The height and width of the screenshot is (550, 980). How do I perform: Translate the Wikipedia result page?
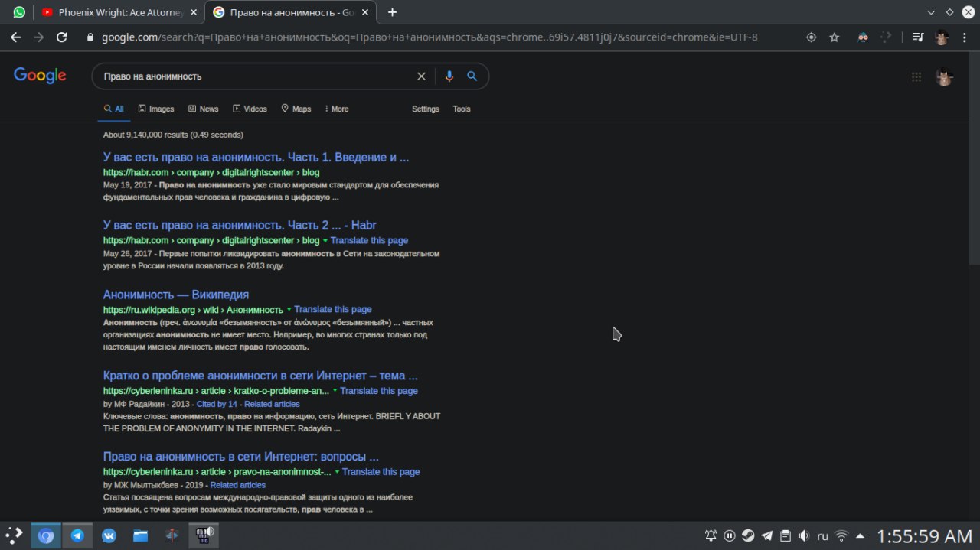tap(333, 309)
